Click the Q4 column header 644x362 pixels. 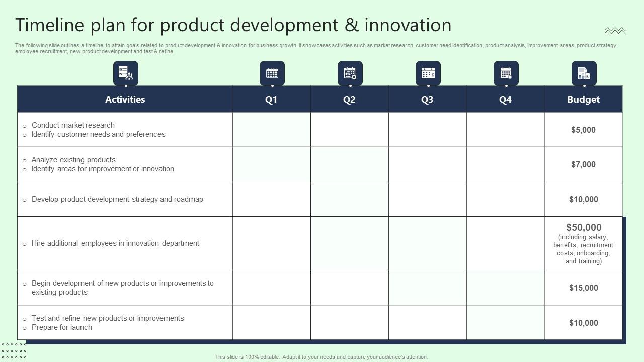506,99
